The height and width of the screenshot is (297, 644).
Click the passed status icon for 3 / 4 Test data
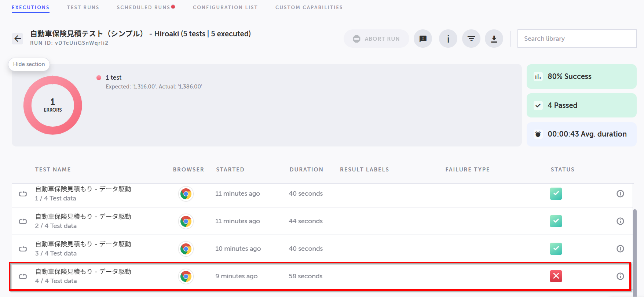(556, 249)
